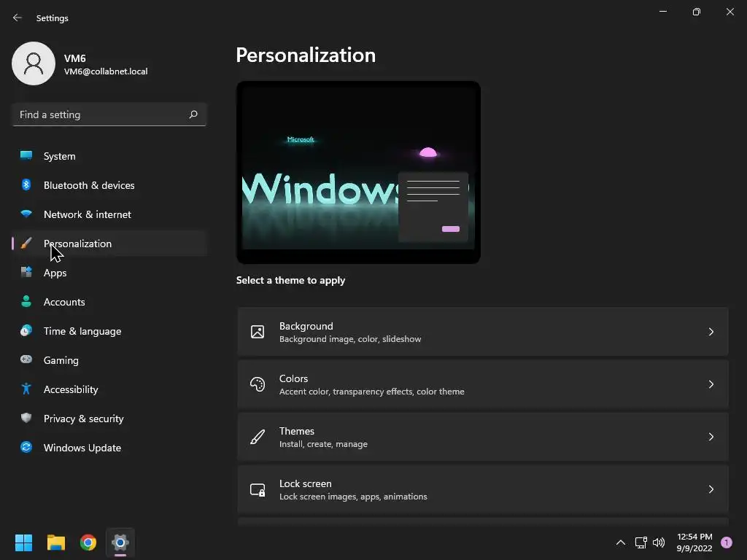Open the Gaming settings category
The height and width of the screenshot is (560, 747).
tap(109, 360)
